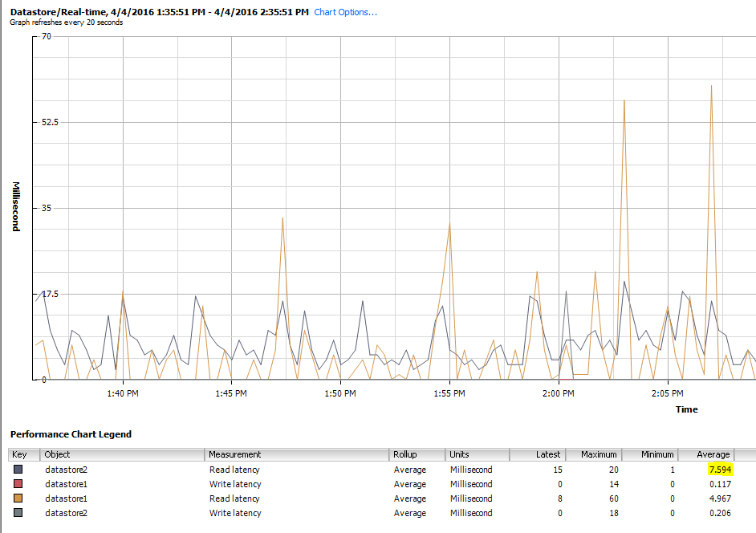Select datastore2 Read latency color key
The width and height of the screenshot is (756, 533).
tap(18, 469)
